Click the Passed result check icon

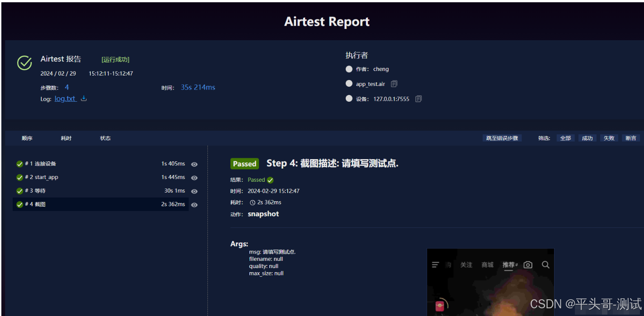click(270, 180)
